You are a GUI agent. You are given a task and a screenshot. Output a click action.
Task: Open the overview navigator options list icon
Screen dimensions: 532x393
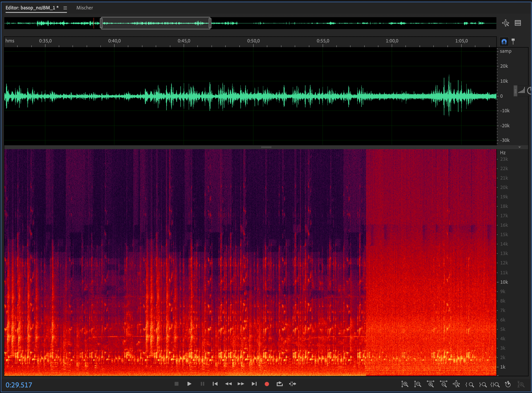point(518,23)
